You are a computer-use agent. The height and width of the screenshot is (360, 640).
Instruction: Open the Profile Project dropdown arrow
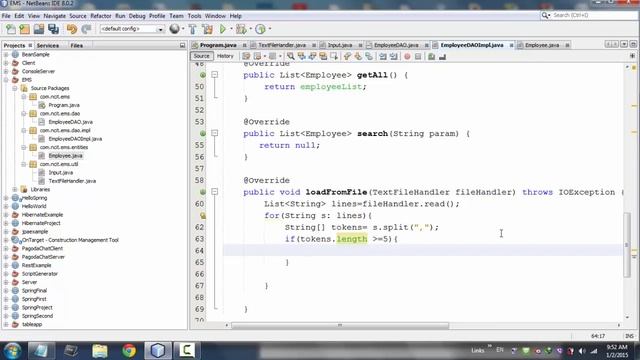[270, 29]
